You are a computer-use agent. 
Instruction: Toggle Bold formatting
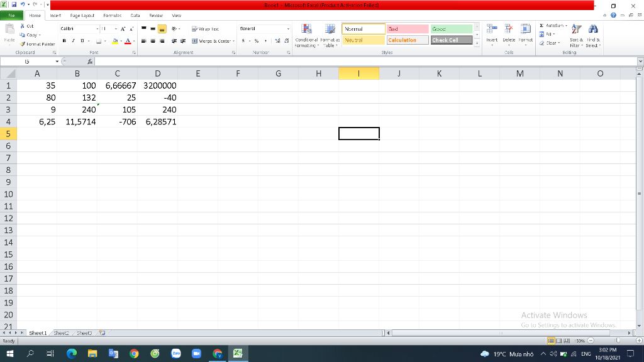64,41
